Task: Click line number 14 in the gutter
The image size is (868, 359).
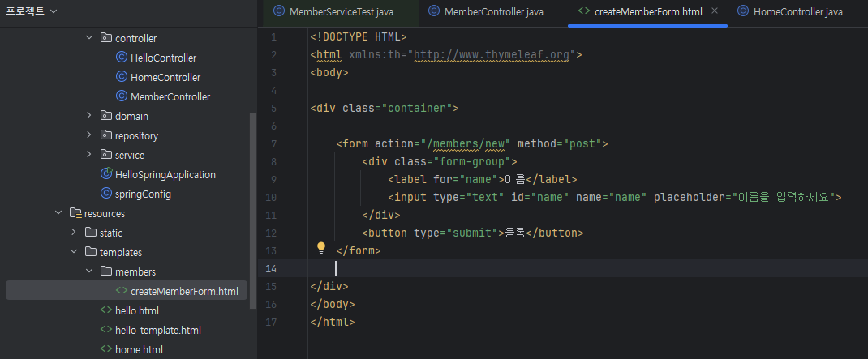Action: coord(271,269)
